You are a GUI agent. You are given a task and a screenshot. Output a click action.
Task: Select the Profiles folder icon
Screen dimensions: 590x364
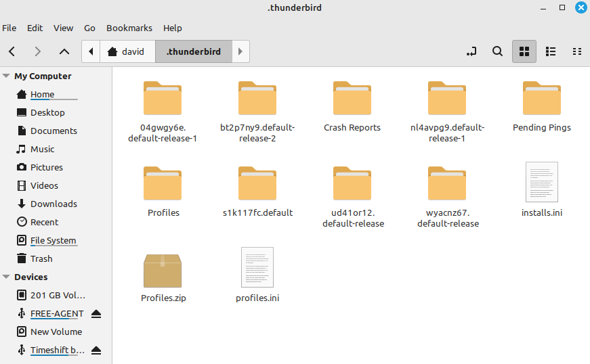pyautogui.click(x=163, y=183)
